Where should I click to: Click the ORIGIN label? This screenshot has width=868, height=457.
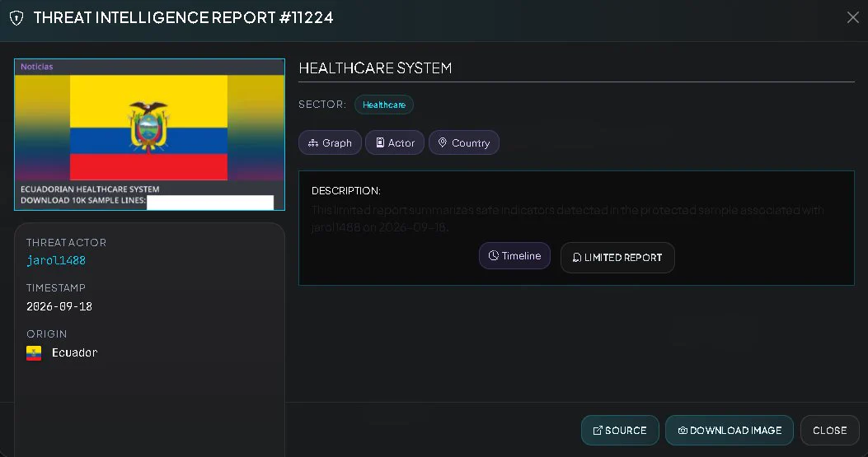46,333
